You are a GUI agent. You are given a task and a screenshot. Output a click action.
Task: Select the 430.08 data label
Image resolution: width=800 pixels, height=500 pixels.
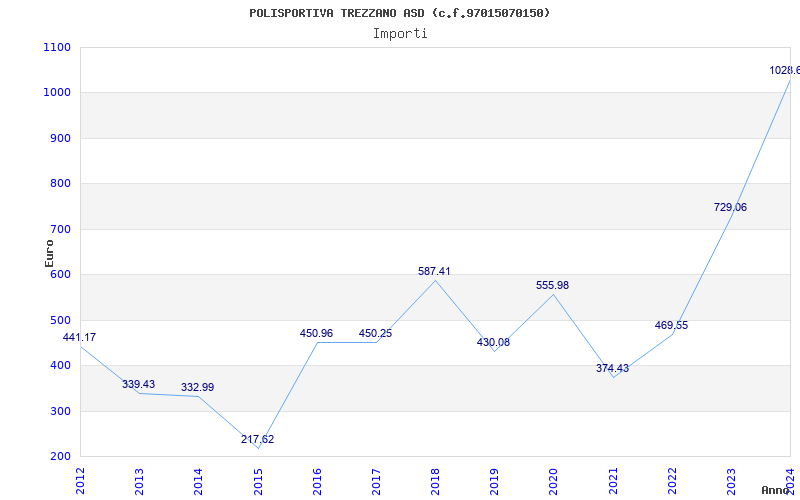(493, 343)
